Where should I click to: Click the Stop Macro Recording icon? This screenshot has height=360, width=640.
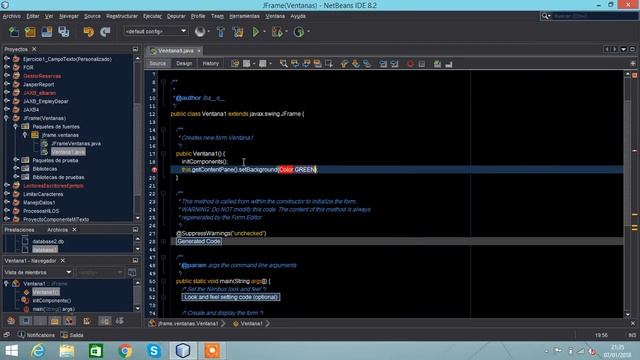(422, 64)
